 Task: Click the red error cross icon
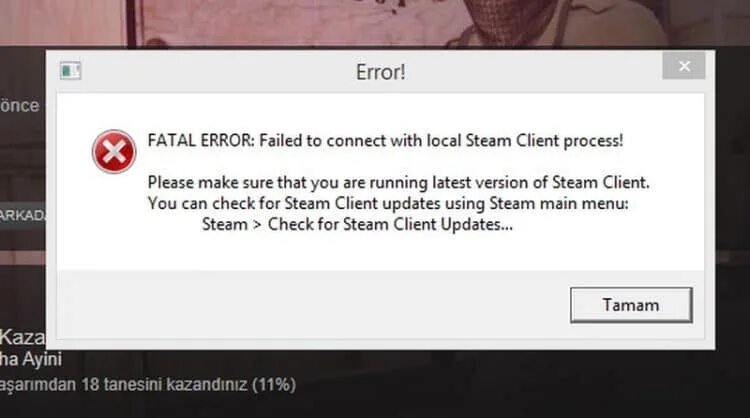pyautogui.click(x=114, y=152)
